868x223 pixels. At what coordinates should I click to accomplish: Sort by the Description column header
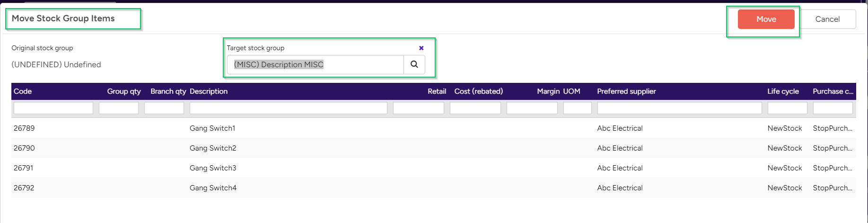click(x=209, y=91)
